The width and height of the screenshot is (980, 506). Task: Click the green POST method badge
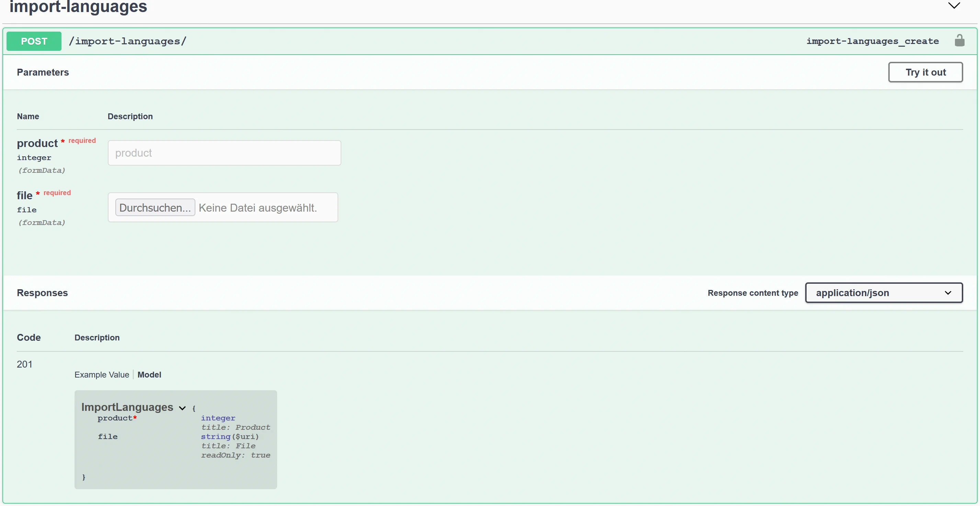pos(33,41)
